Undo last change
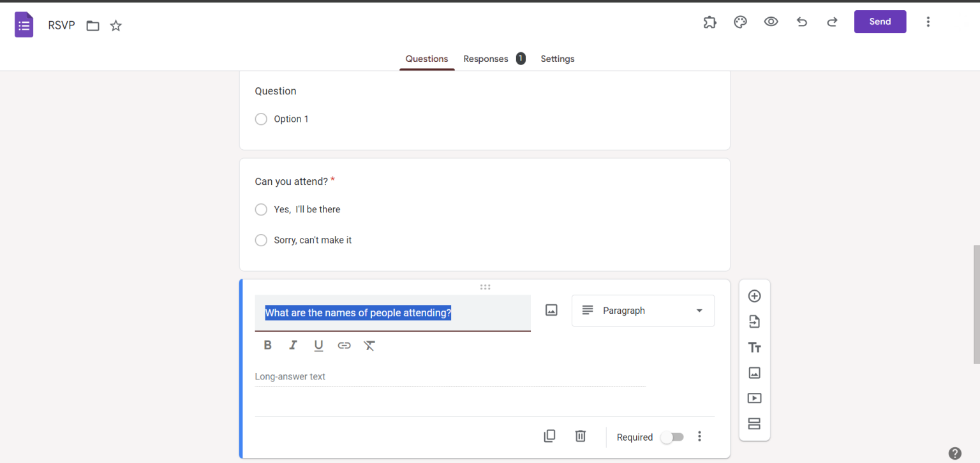The width and height of the screenshot is (980, 463). (801, 22)
